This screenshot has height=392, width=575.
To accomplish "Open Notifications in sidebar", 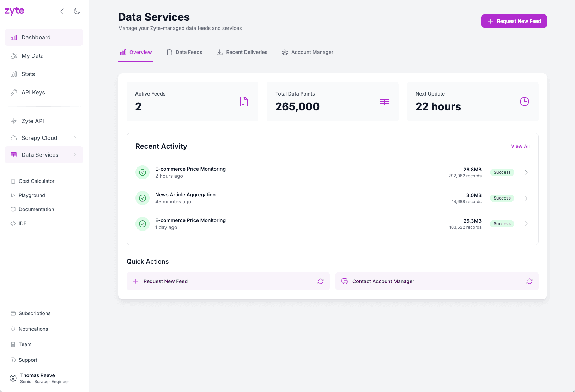I will [x=33, y=329].
